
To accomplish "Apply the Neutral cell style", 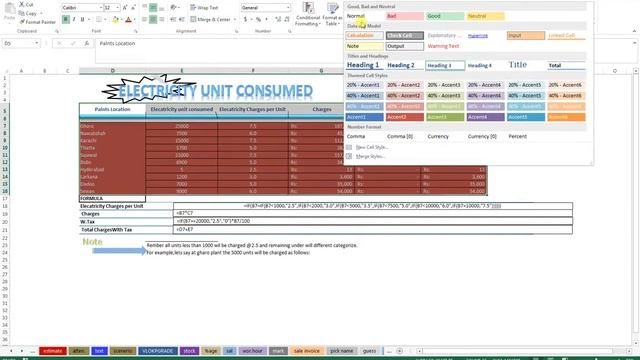I will coord(485,16).
